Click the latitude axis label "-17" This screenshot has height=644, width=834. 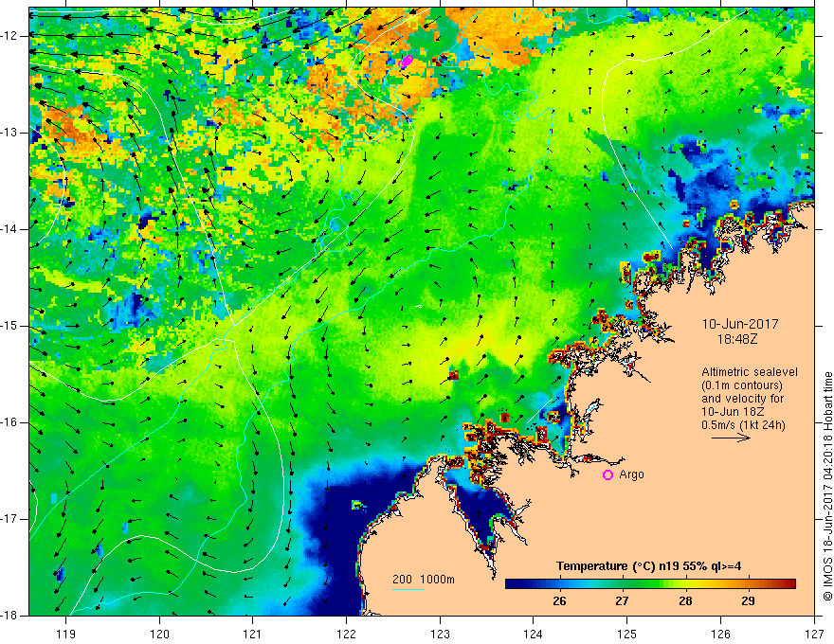(x=10, y=519)
